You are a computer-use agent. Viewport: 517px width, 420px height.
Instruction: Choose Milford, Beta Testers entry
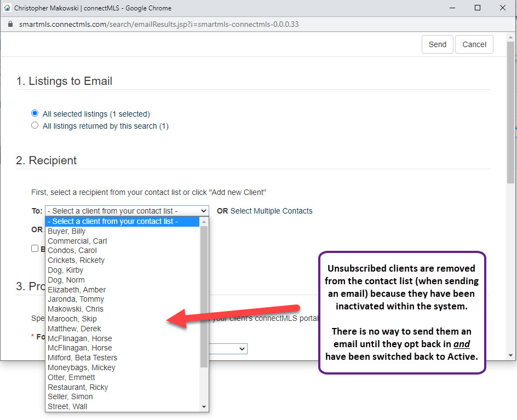[x=122, y=358]
